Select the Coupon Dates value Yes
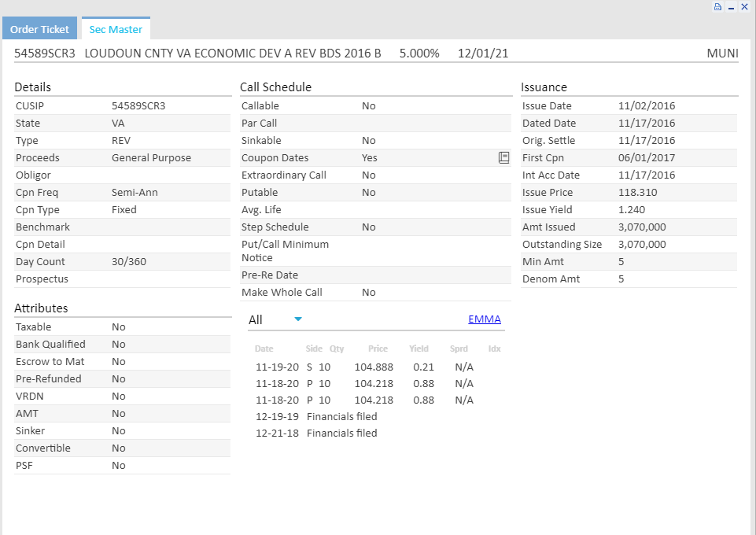Image resolution: width=756 pixels, height=535 pixels. (x=369, y=157)
